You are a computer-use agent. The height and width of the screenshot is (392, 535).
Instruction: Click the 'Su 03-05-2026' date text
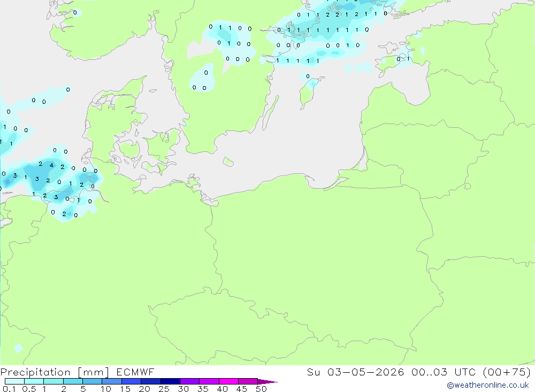coord(356,372)
